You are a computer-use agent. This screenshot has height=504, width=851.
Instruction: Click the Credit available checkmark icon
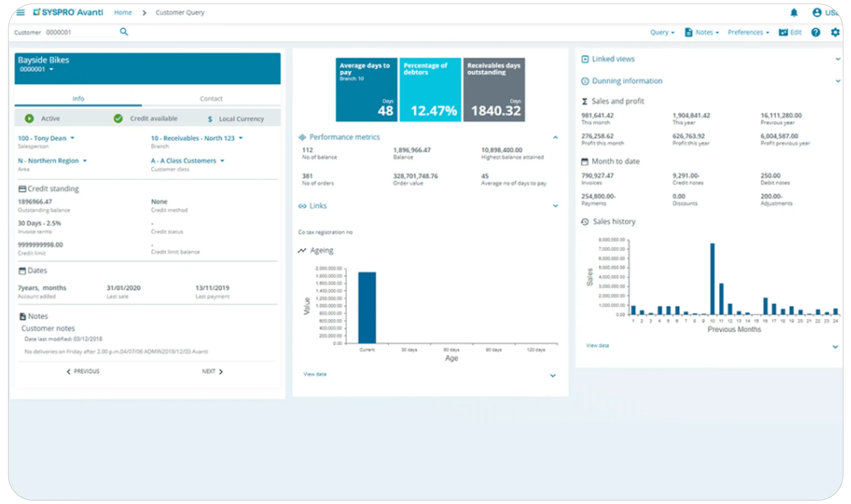[118, 118]
